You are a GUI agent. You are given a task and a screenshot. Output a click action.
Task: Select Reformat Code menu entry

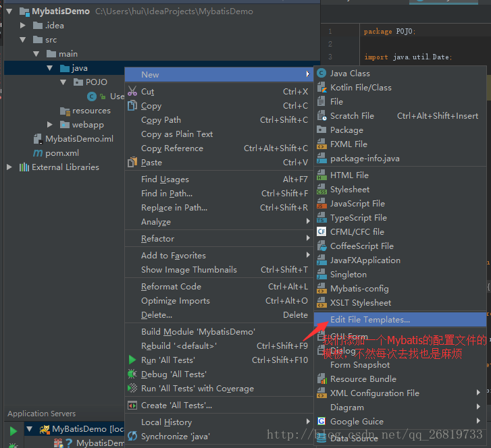pyautogui.click(x=219, y=287)
